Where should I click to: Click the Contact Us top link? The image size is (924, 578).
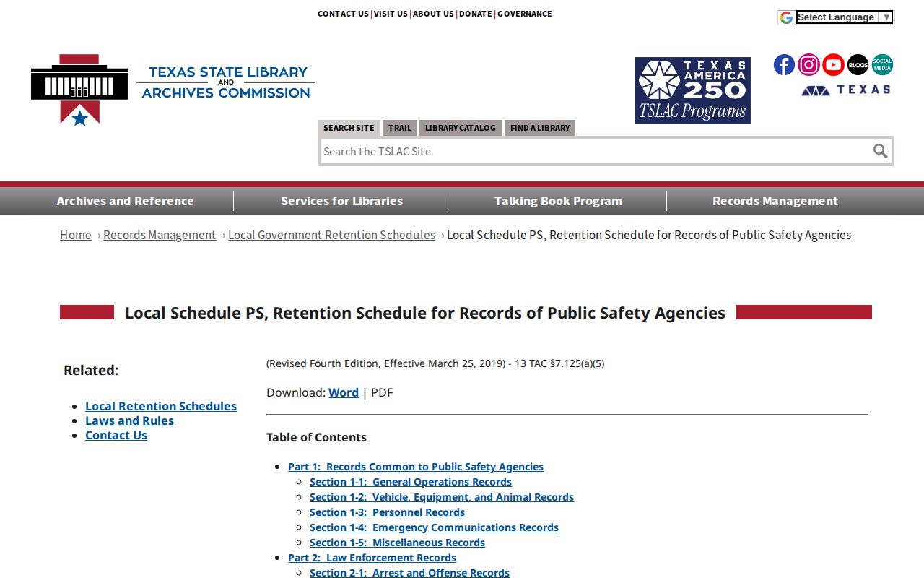coord(343,14)
